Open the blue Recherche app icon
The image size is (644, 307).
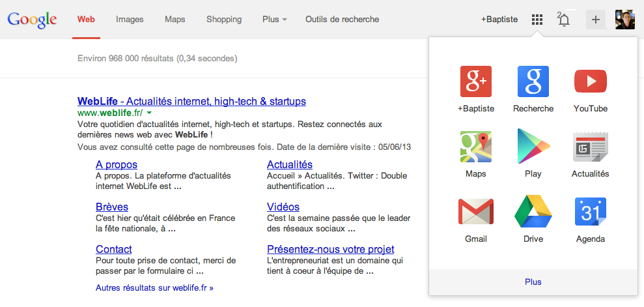(533, 81)
